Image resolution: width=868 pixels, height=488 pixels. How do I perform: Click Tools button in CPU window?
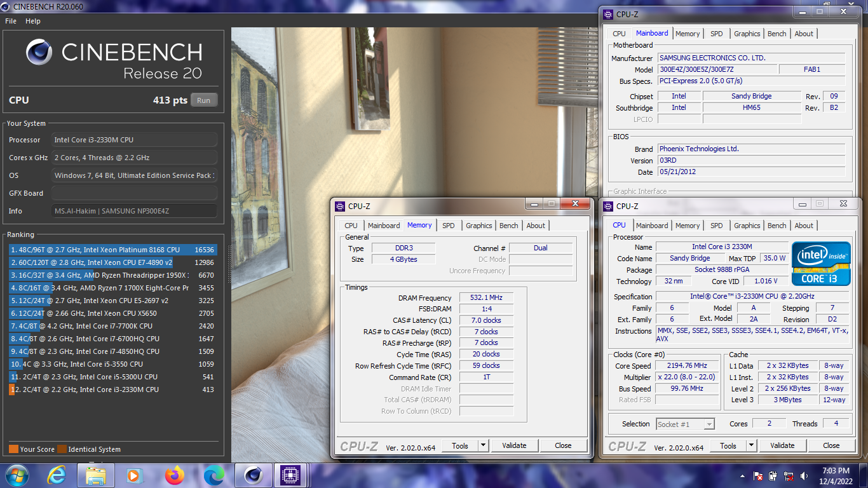728,445
